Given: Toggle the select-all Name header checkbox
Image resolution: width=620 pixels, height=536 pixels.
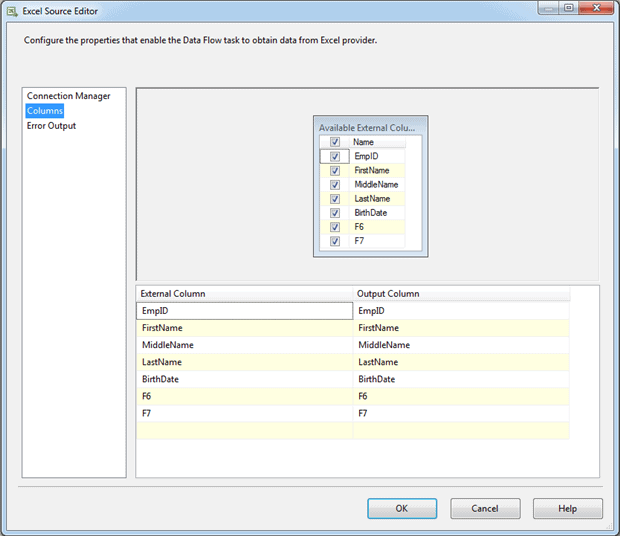Looking at the screenshot, I should click(x=335, y=142).
